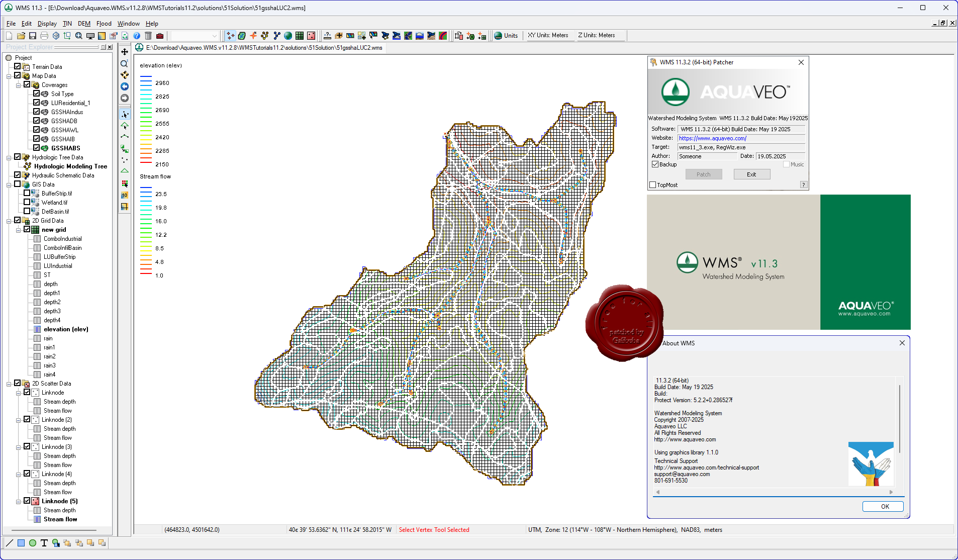Toggle the Linknode (5) checkbox
The image size is (958, 560).
click(27, 501)
